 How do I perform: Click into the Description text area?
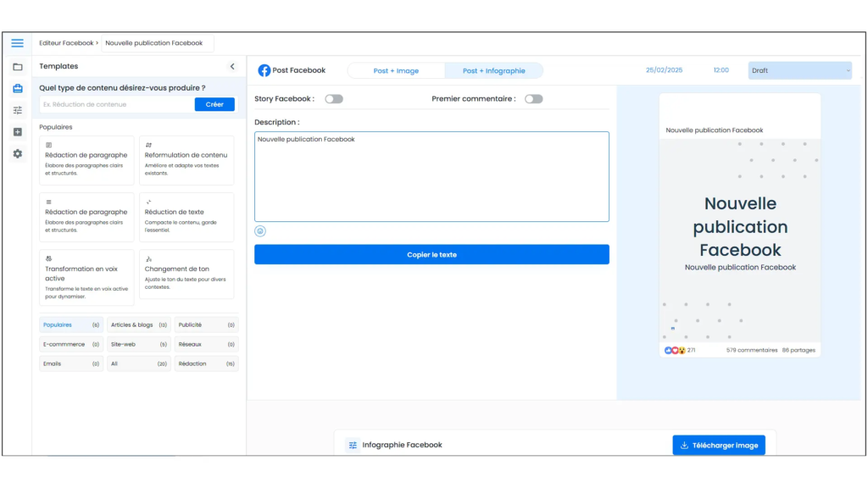[x=431, y=176]
